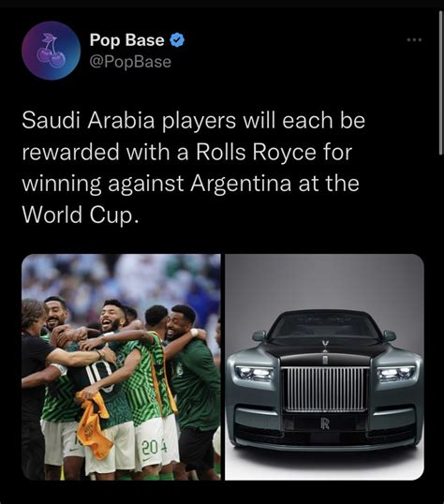The width and height of the screenshot is (444, 504).
Task: Open the @PopBase handle link
Action: pos(130,62)
